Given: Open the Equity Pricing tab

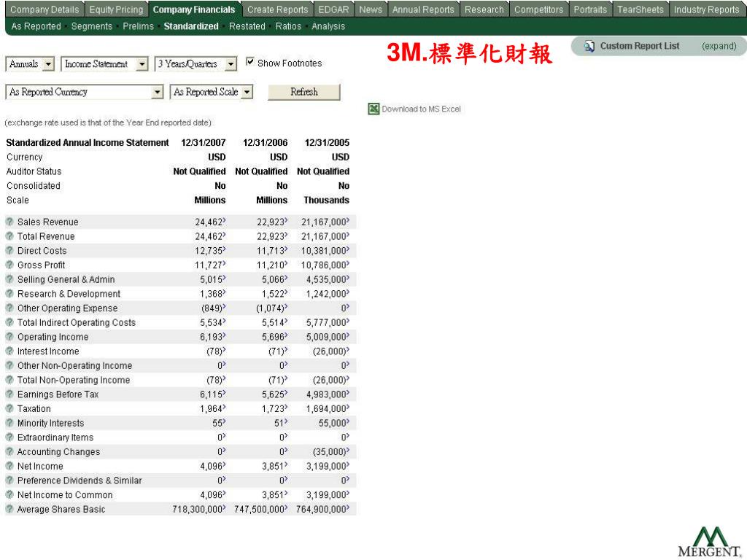Looking at the screenshot, I should pos(116,9).
